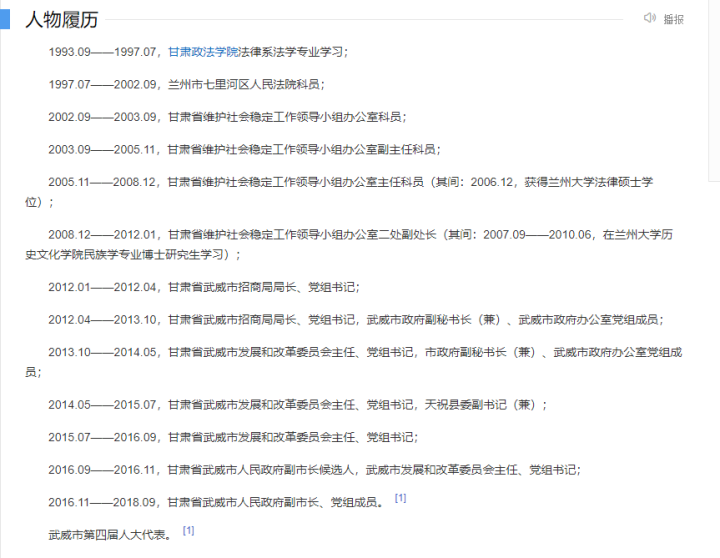Viewport: 720px width, 558px height.
Task: Click the 办公室副主任科员 entry from 2003.09
Action: click(244, 150)
